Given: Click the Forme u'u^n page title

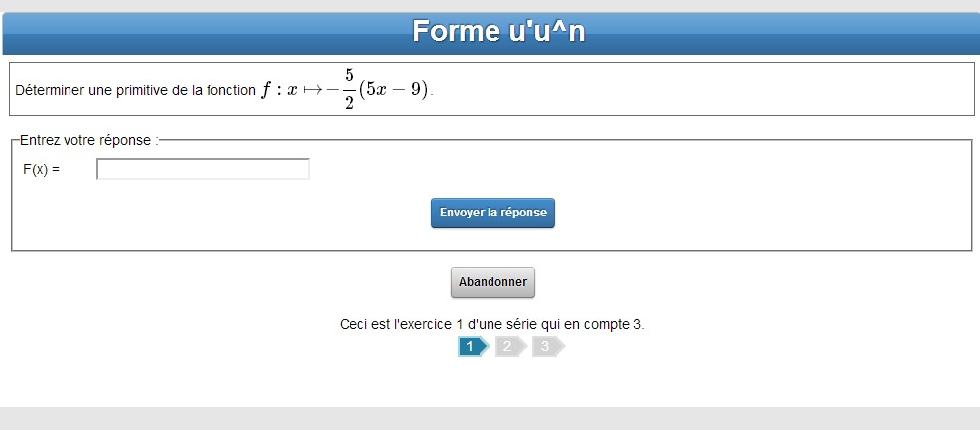Looking at the screenshot, I should pos(498,32).
